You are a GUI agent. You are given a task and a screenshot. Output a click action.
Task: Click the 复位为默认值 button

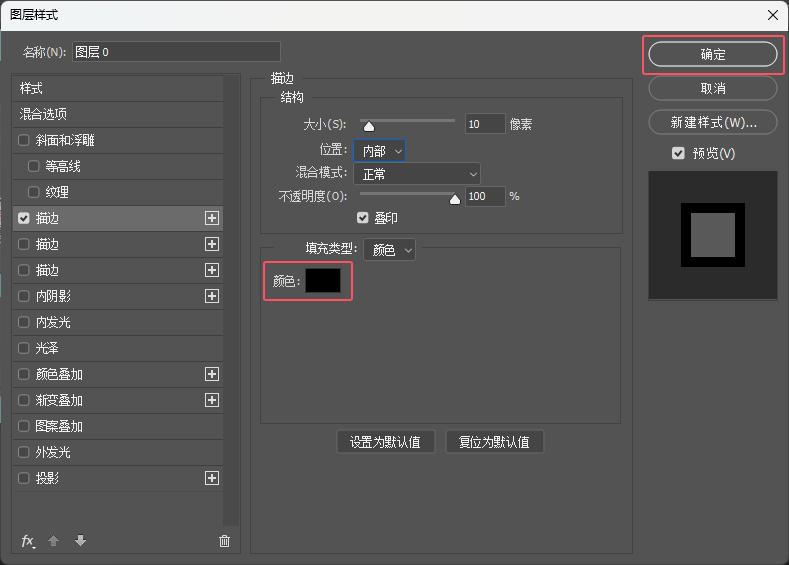coord(494,442)
